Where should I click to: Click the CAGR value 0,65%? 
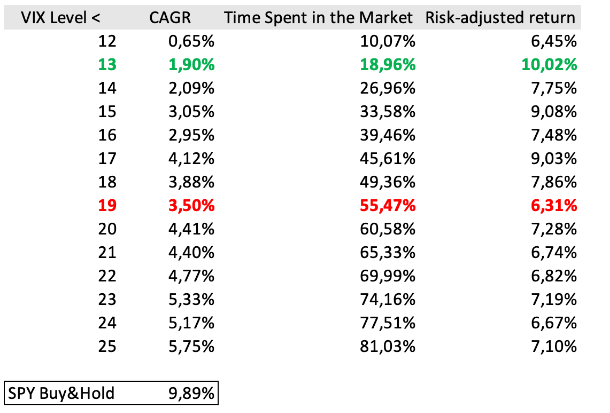coord(192,42)
